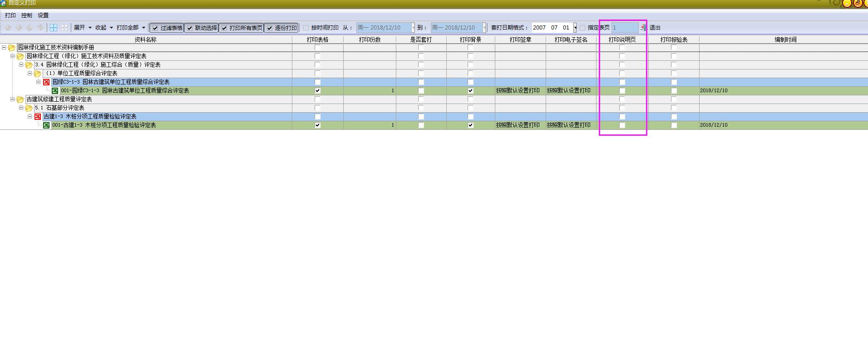Enable the 按时间打印 checkbox

pyautogui.click(x=306, y=28)
